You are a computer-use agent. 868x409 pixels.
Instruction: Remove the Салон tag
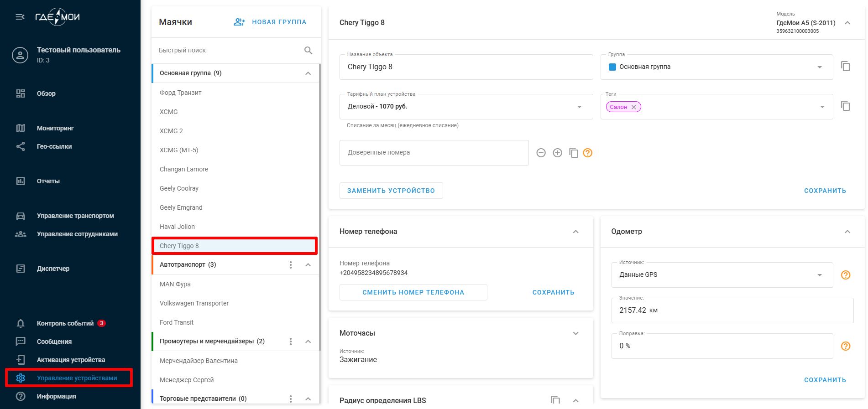click(x=633, y=107)
